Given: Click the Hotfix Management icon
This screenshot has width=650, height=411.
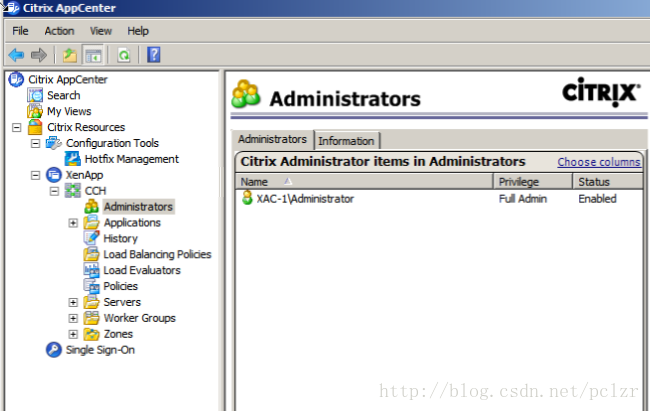Looking at the screenshot, I should (73, 159).
